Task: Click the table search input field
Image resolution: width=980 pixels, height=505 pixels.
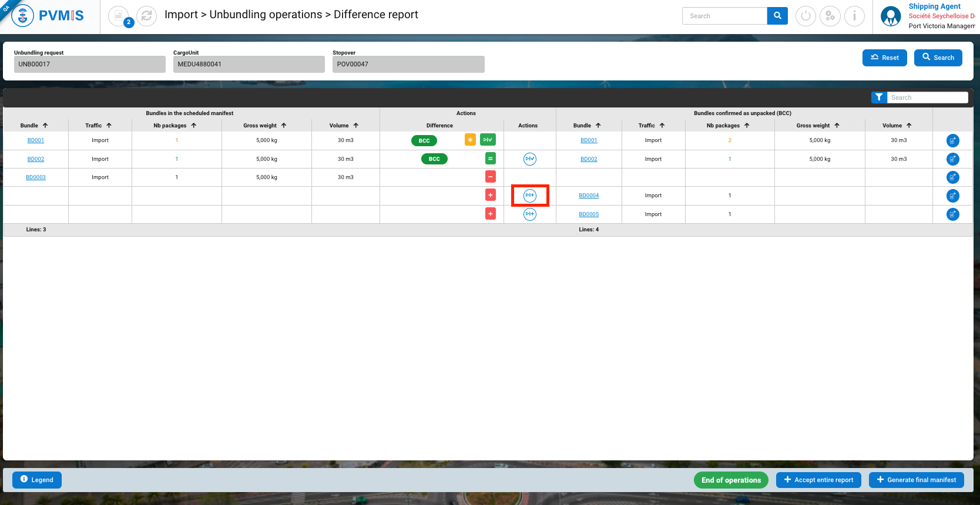Action: pyautogui.click(x=927, y=97)
